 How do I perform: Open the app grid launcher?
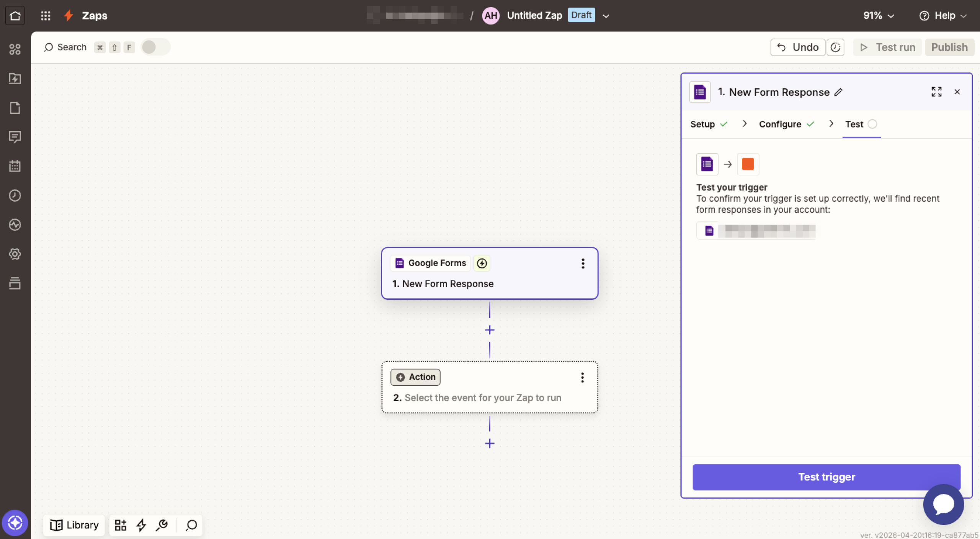click(45, 15)
